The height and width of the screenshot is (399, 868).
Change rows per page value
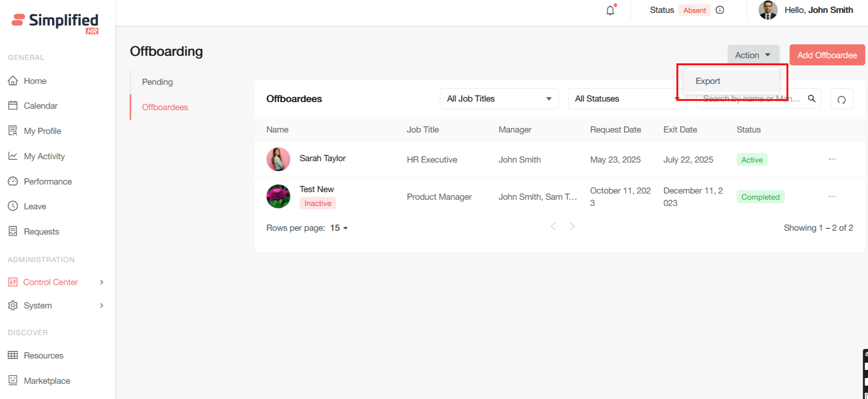(x=339, y=228)
